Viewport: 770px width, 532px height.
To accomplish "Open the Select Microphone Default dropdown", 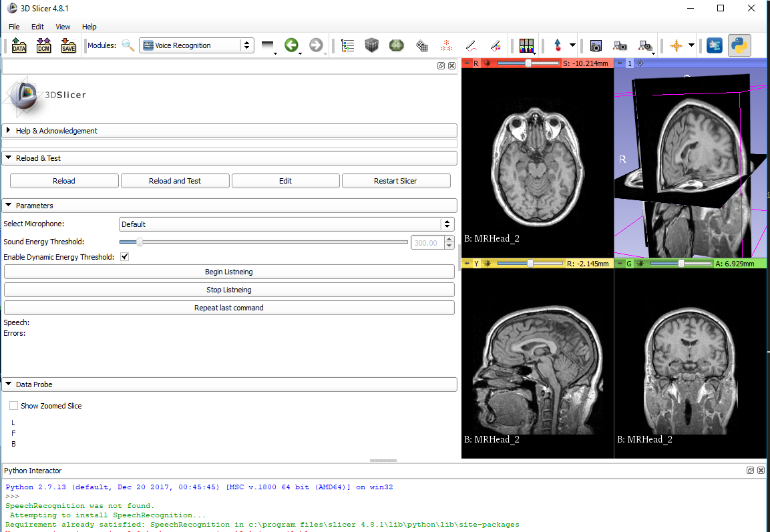I will pos(286,224).
